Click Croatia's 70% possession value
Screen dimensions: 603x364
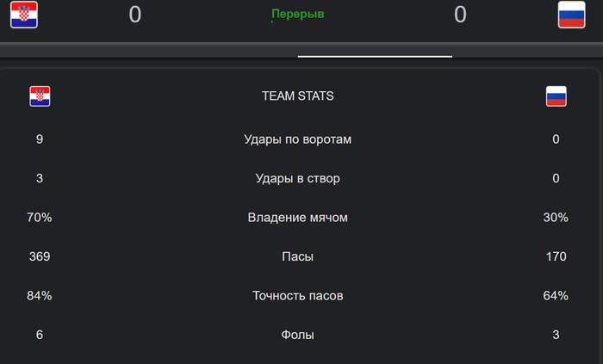click(40, 218)
